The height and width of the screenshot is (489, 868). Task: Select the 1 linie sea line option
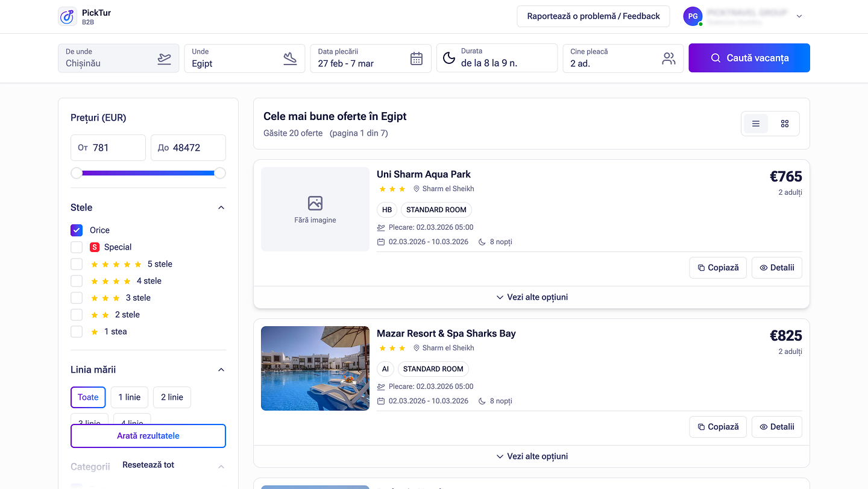coord(129,397)
